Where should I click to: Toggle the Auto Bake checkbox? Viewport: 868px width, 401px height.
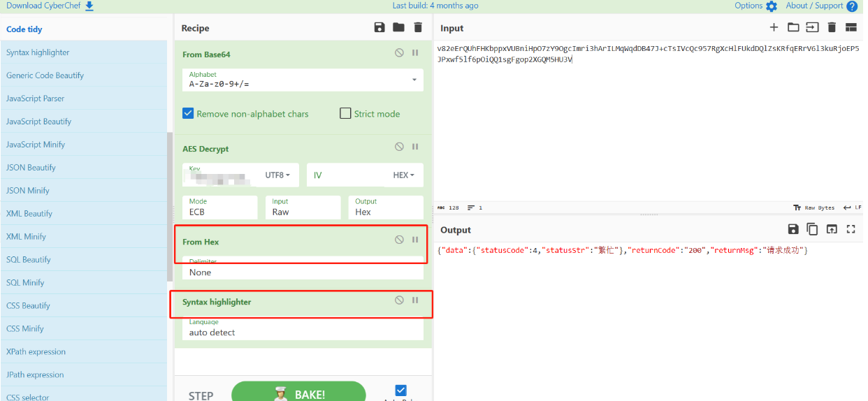[400, 391]
